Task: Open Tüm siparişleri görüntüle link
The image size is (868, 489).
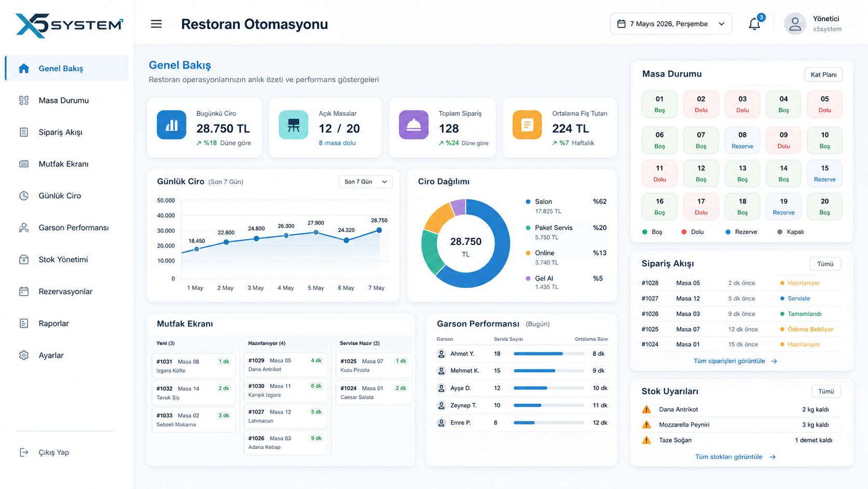Action: 735,361
